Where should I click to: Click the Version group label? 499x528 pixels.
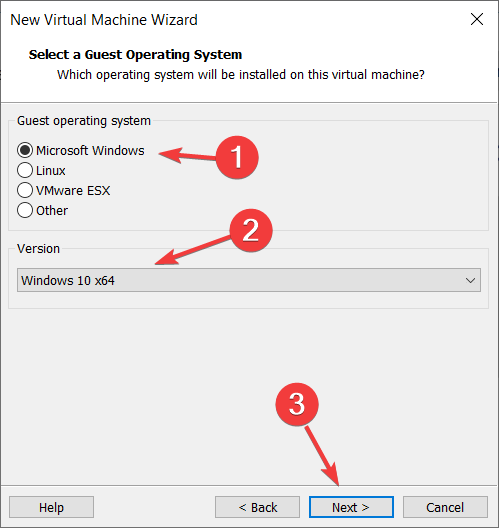pos(38,249)
